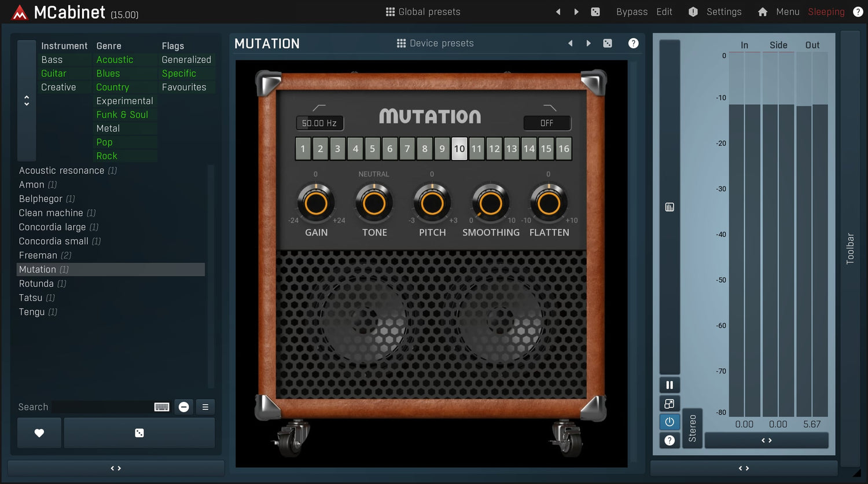Collapse the left preset panel arrows
Screen dimensions: 868x484
pos(116,468)
